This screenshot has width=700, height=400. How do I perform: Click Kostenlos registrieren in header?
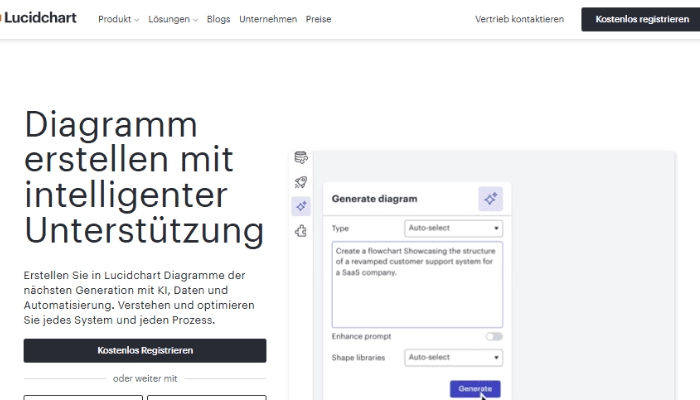(x=641, y=19)
